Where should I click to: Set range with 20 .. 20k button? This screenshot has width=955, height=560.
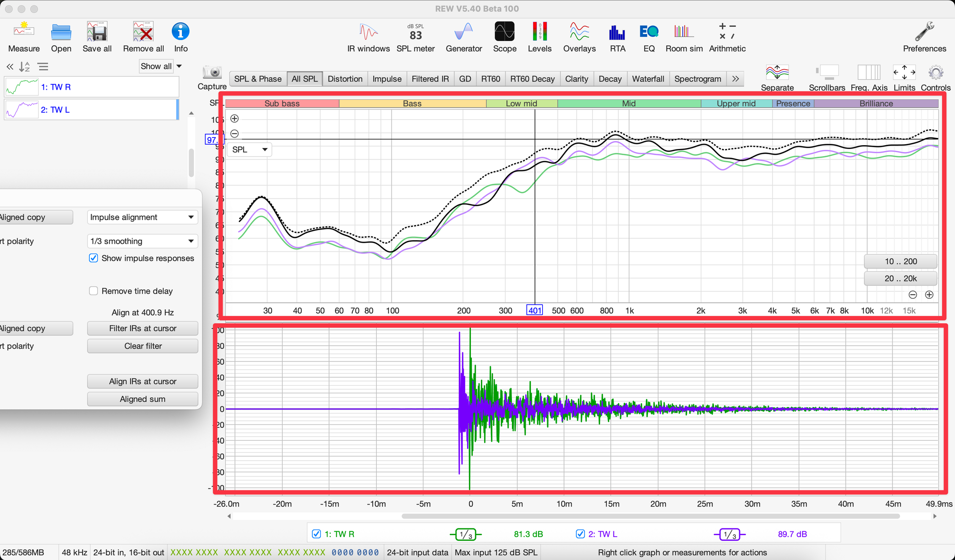(x=900, y=278)
